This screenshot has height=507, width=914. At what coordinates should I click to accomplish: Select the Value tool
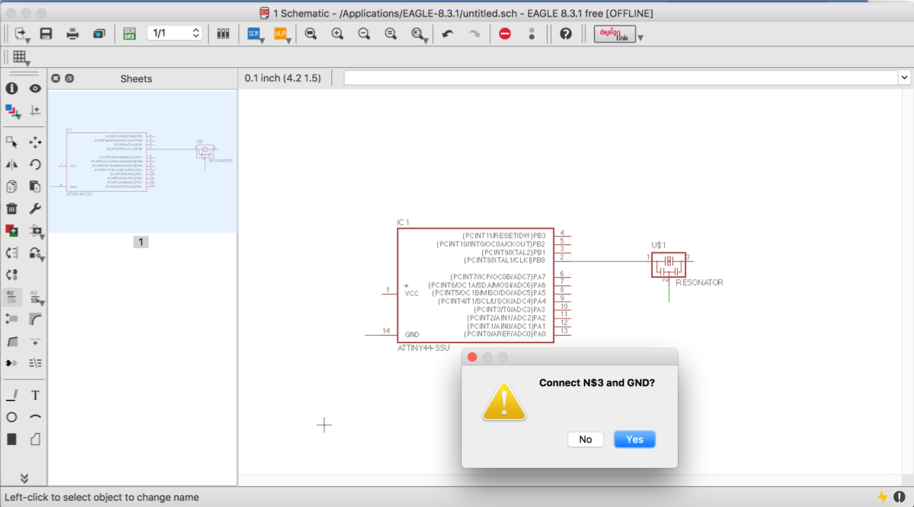pos(36,298)
